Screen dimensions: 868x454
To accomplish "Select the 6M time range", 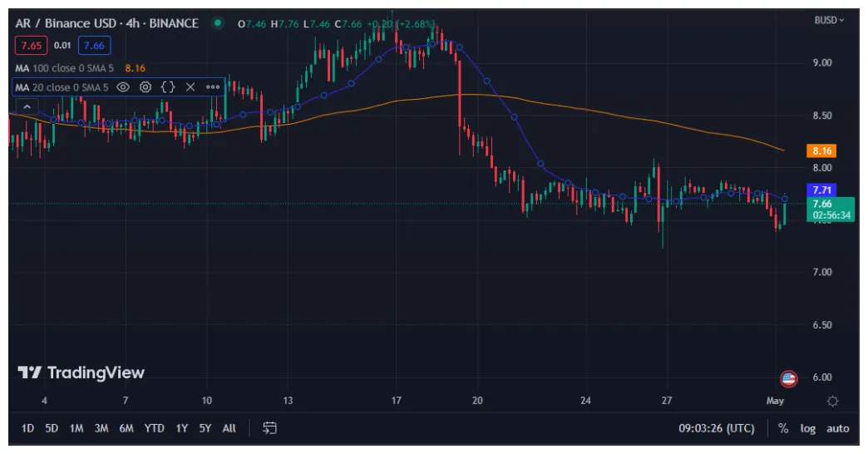I will pos(126,428).
